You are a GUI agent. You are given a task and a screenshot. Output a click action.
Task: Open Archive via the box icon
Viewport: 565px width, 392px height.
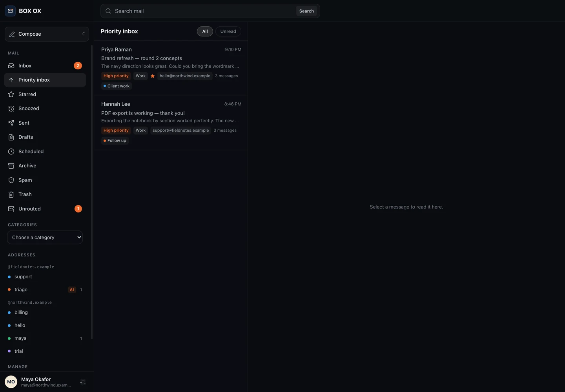[11, 166]
